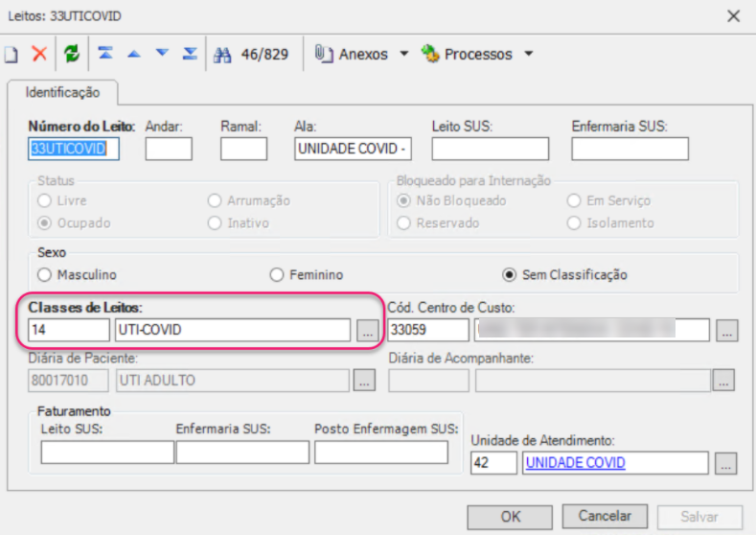Click the Andar input field
Viewport: 756px width, 535px height.
click(169, 149)
